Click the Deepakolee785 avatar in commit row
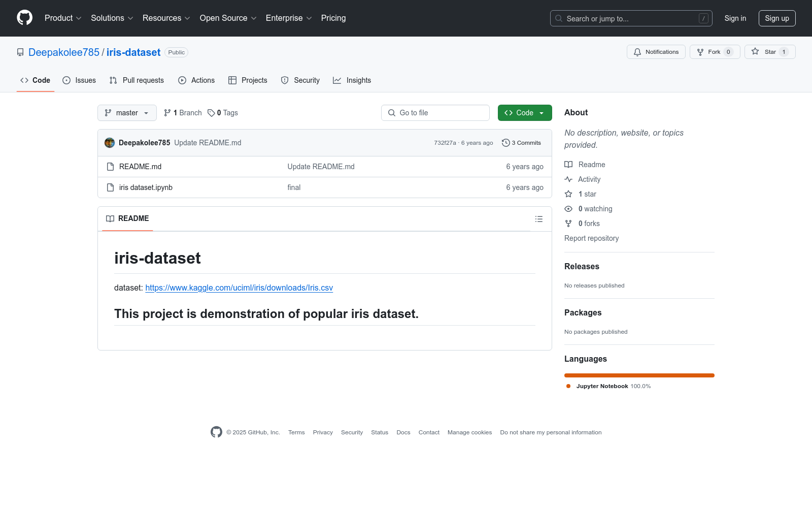This screenshot has height=508, width=812. (x=110, y=143)
